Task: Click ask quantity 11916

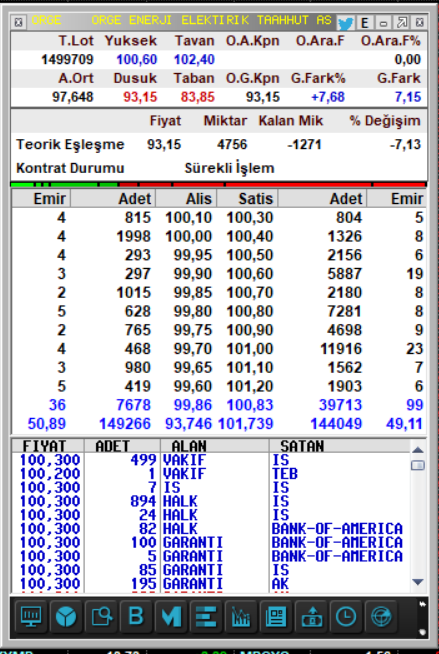Action: pos(341,349)
